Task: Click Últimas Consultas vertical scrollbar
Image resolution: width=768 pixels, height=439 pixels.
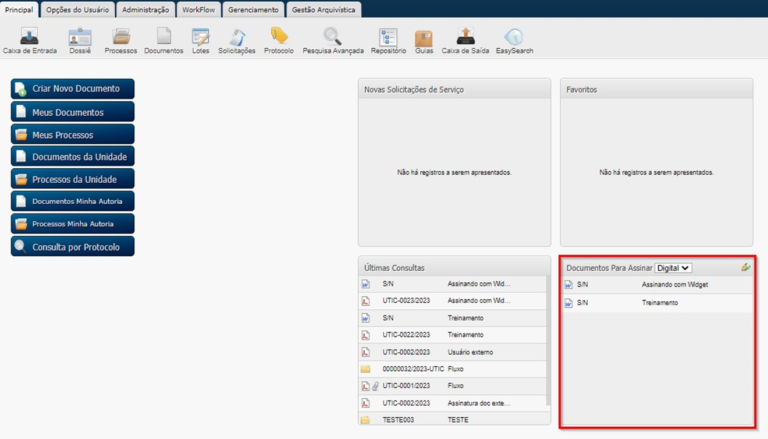Action: (x=548, y=341)
